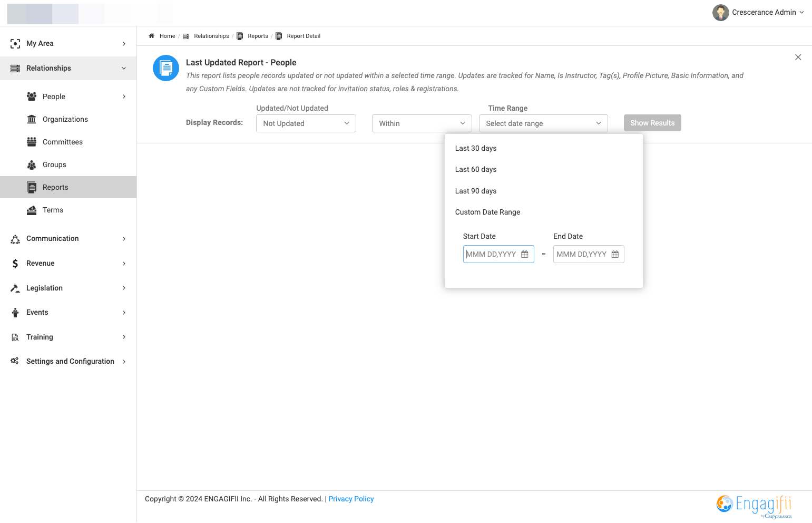Select Last 30 days option

click(x=476, y=148)
